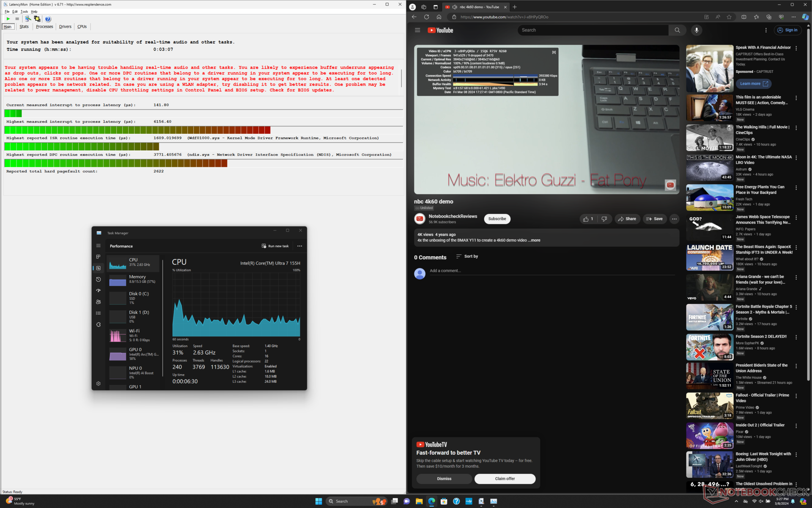
Task: Open App history in Task Manager sidebar
Action: tap(99, 279)
